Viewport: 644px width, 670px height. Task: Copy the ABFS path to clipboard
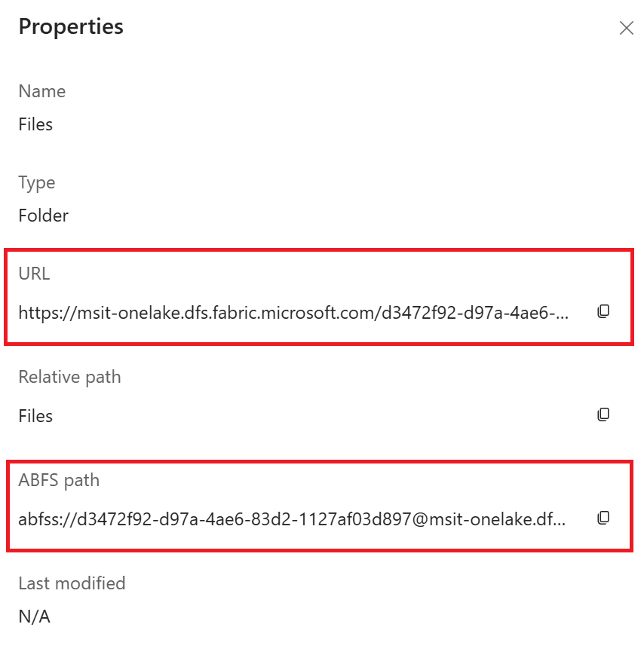click(x=603, y=518)
